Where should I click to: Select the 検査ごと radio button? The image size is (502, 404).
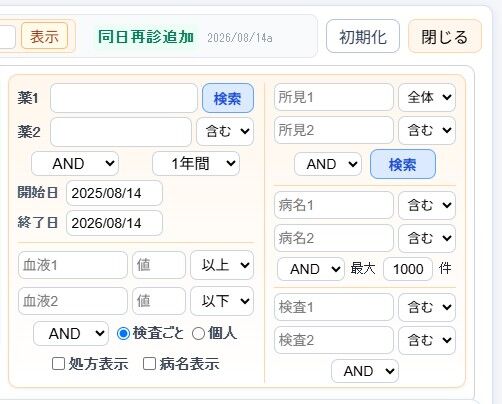123,333
